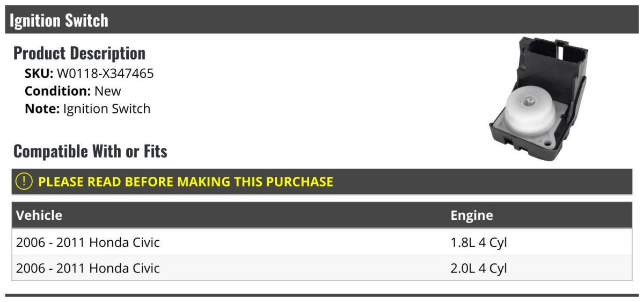Viewport: 644px width, 302px height.
Task: Click the SKU value W0118-X347465
Action: (x=105, y=74)
